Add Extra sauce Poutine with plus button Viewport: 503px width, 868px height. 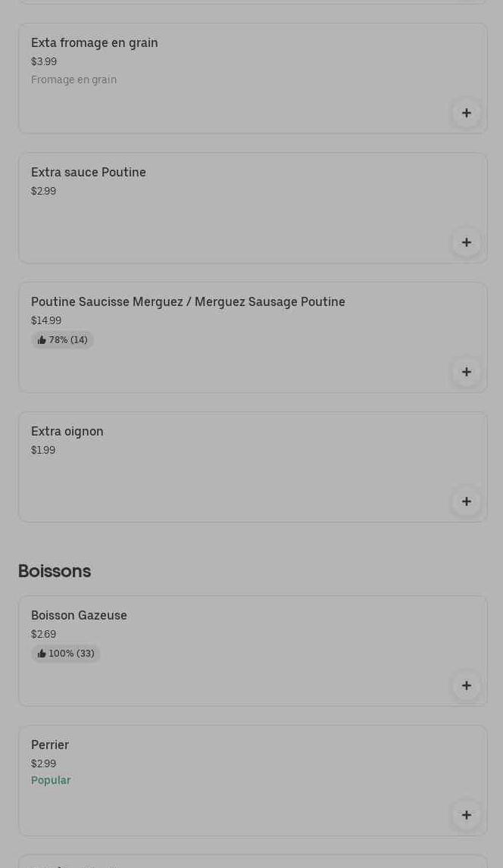(466, 243)
